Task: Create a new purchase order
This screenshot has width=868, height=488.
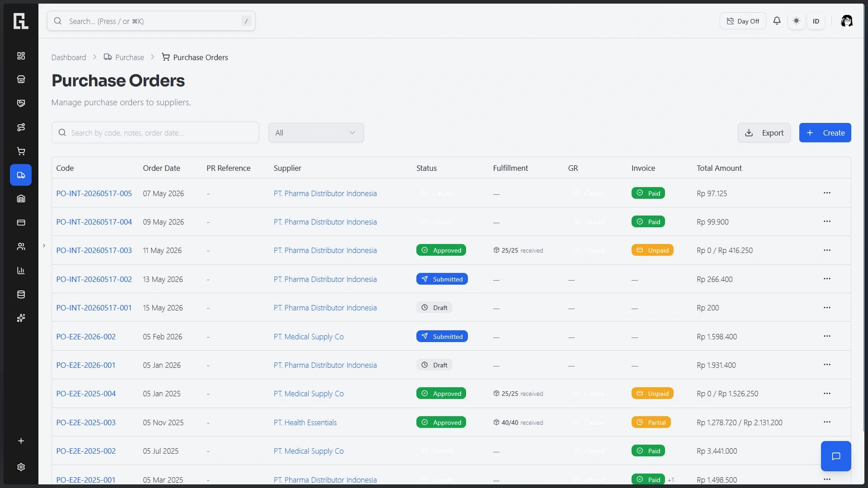Action: [825, 133]
